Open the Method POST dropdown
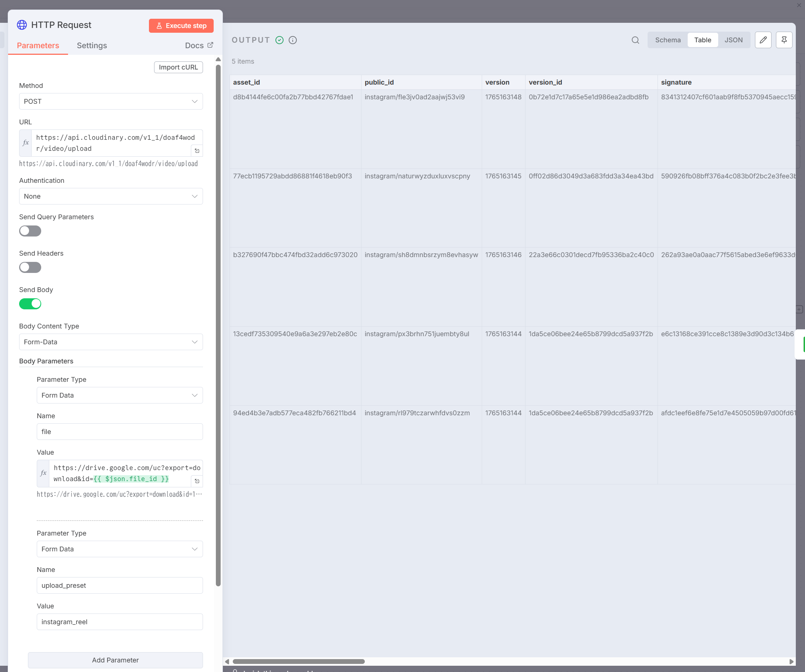This screenshot has width=805, height=672. click(x=111, y=101)
